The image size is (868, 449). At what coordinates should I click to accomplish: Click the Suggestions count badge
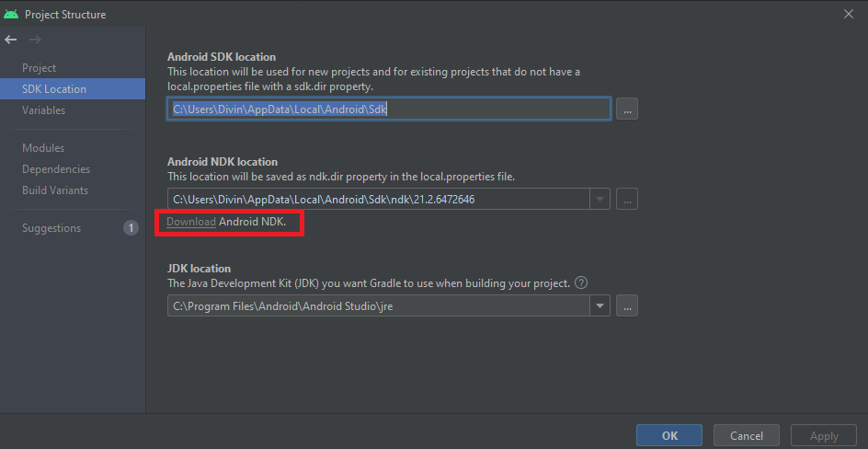[131, 228]
